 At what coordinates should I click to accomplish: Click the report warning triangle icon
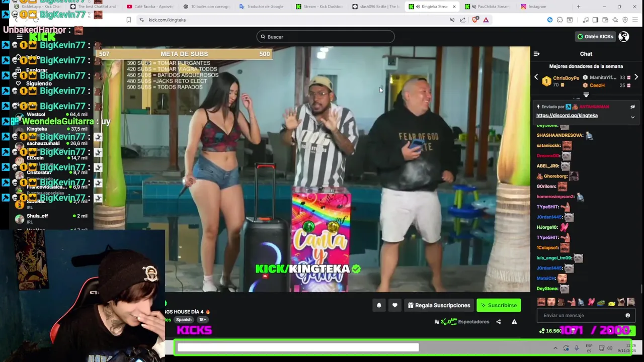click(514, 322)
